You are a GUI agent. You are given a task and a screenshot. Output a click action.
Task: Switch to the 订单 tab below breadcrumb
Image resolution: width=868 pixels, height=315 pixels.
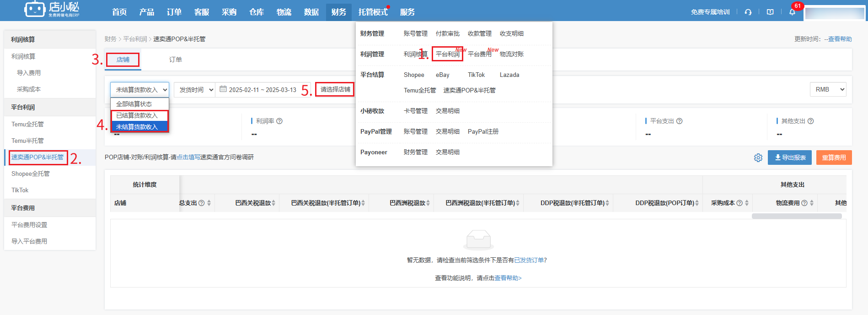pos(176,60)
